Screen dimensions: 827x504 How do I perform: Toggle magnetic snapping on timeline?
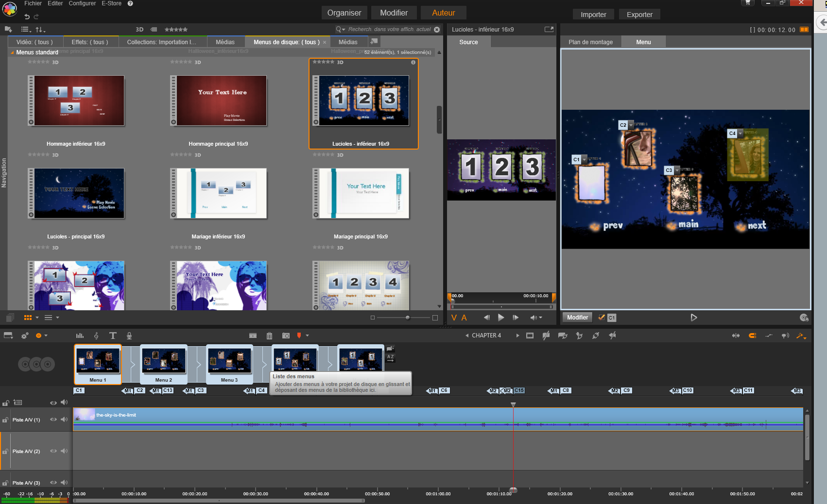752,336
